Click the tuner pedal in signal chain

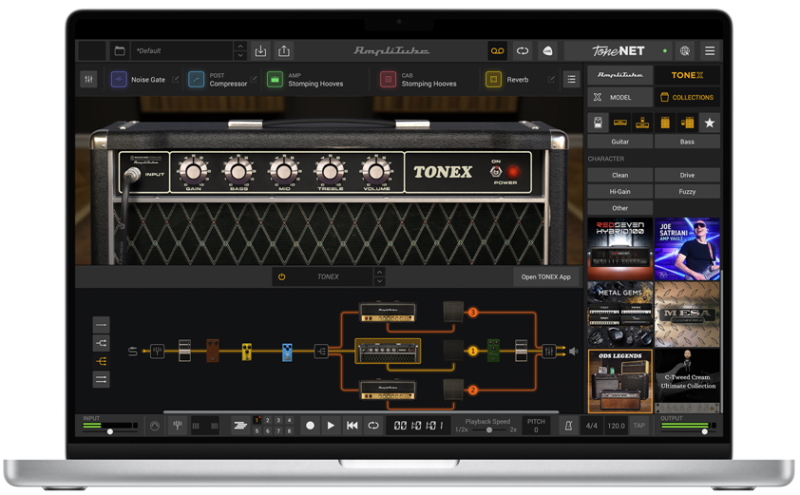[157, 351]
